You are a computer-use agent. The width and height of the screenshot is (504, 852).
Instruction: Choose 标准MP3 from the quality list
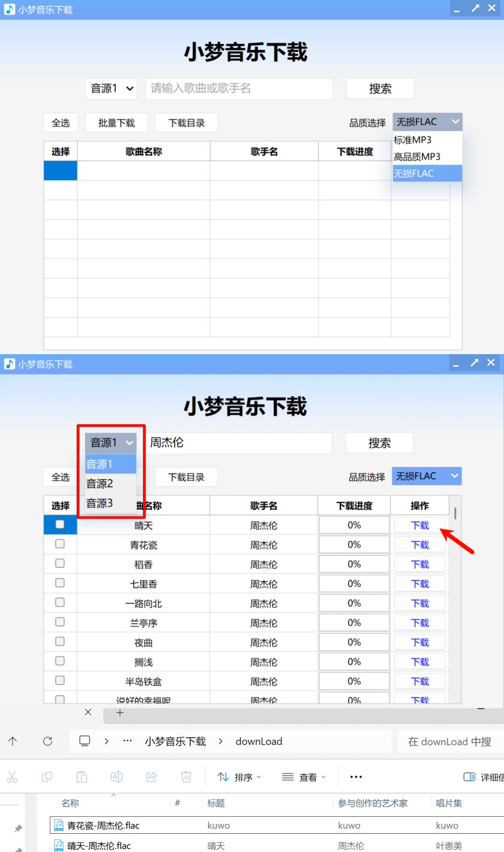coord(427,140)
